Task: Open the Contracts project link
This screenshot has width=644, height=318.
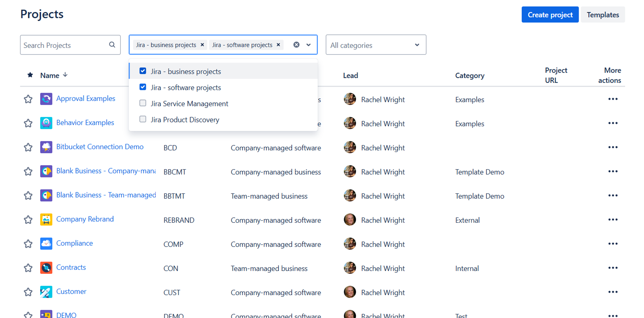Action: click(x=71, y=267)
